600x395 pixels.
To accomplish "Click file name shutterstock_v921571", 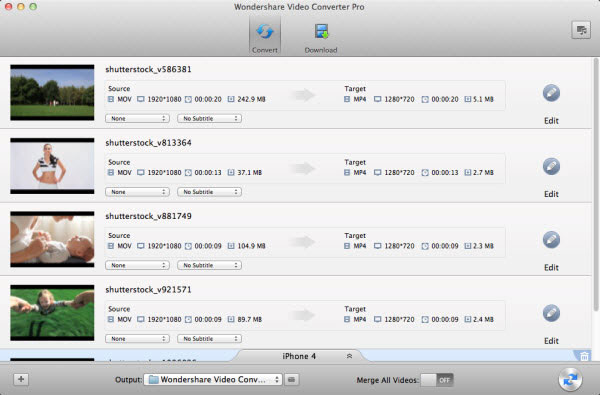I will click(x=148, y=290).
